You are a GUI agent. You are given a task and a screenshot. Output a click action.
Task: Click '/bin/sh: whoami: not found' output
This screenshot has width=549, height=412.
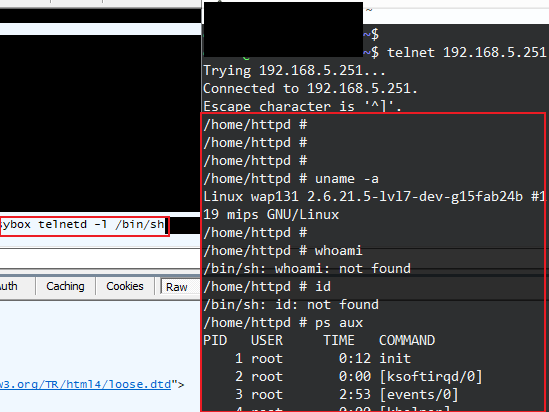click(x=307, y=269)
